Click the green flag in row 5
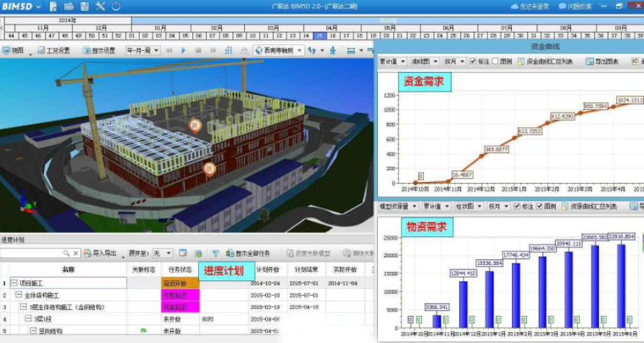 (x=143, y=330)
